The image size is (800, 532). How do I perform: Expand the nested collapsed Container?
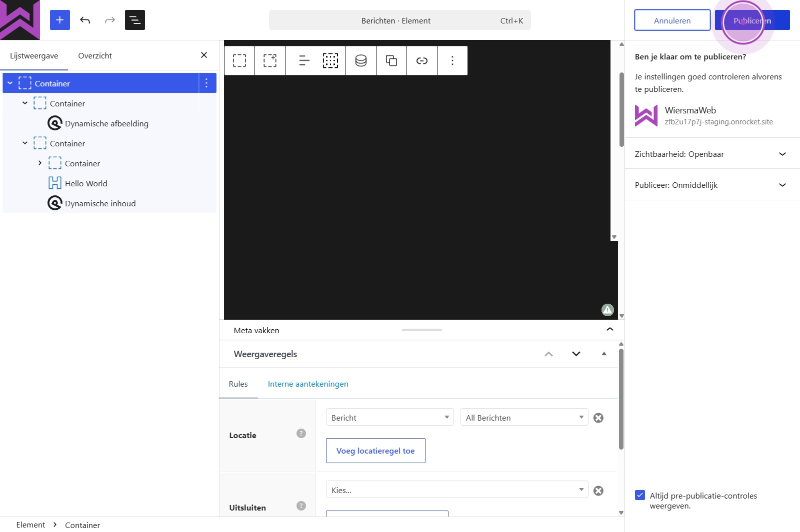pos(40,163)
